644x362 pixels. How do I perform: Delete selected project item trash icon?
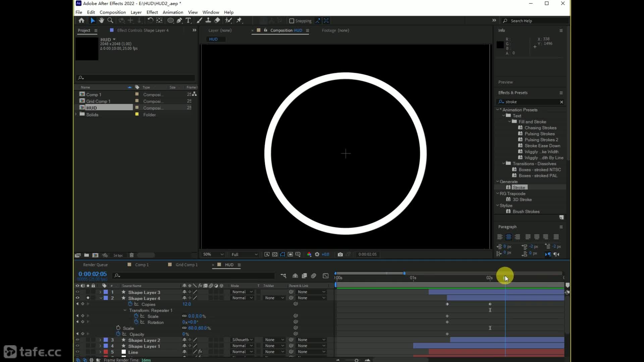tap(131, 255)
